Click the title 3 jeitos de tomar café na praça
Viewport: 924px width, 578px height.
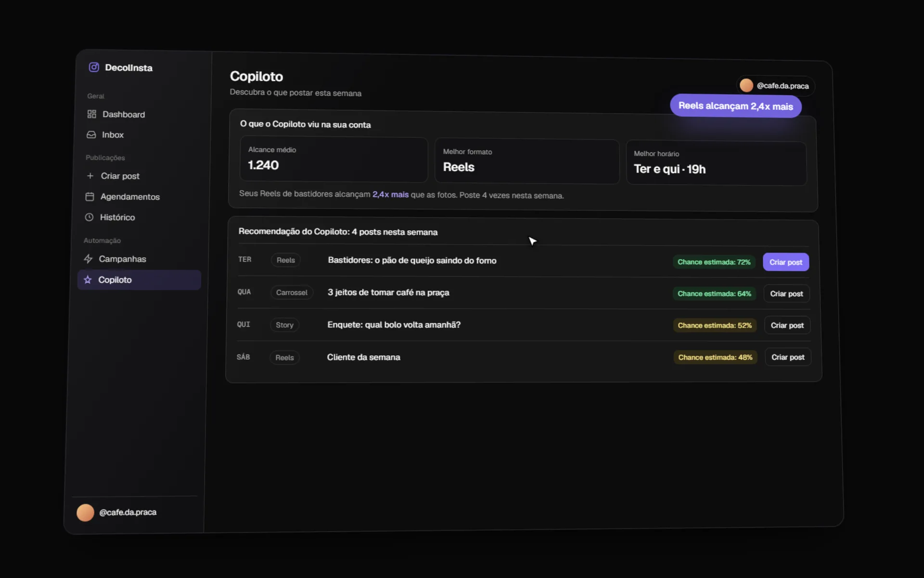tap(388, 292)
